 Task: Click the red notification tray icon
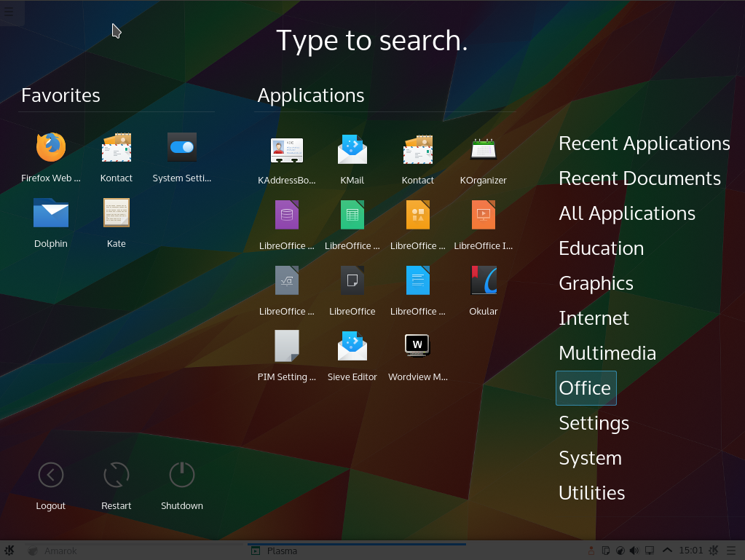[x=591, y=551]
